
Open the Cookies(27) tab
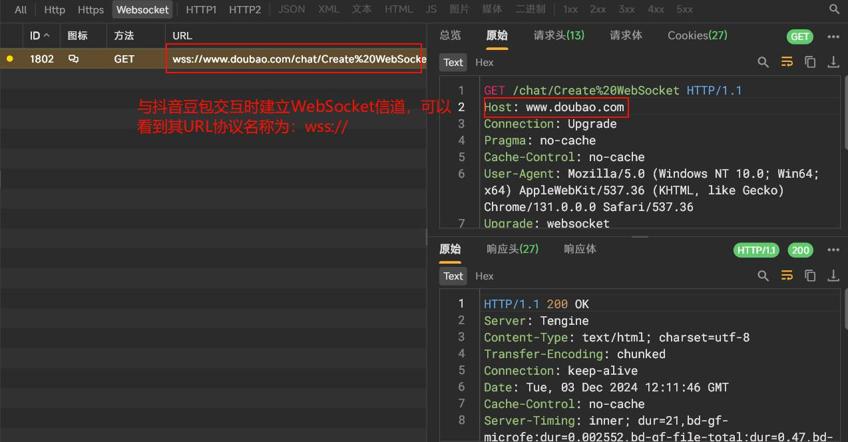pos(697,35)
